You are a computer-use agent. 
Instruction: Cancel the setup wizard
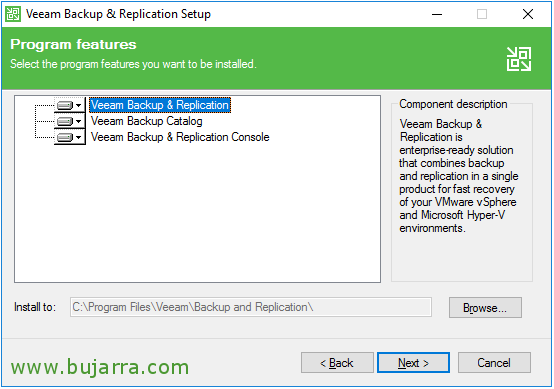[494, 363]
